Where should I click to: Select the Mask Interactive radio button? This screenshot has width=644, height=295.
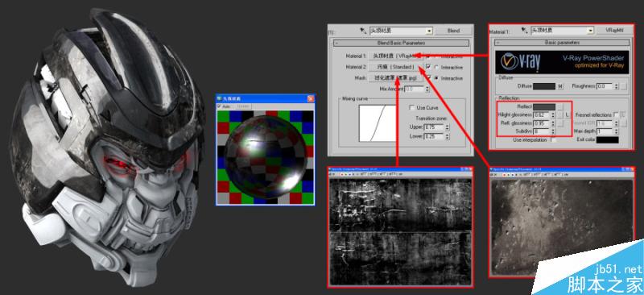(x=436, y=78)
